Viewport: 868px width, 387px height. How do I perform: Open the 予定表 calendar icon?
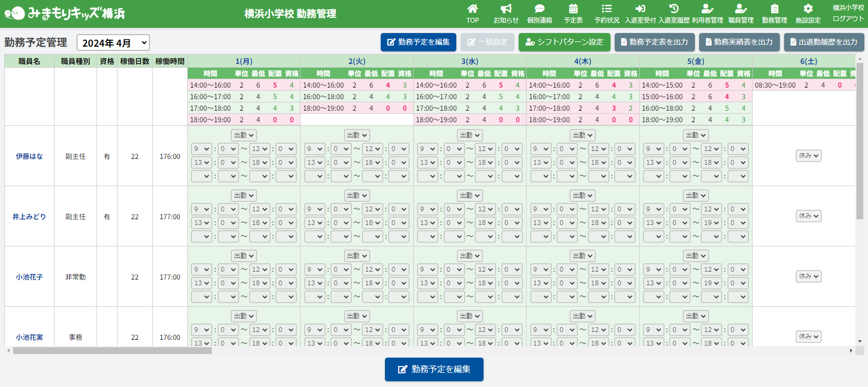tap(573, 9)
